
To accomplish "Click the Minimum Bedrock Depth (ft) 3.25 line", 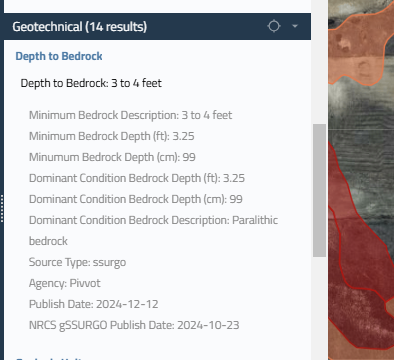I will coord(112,136).
